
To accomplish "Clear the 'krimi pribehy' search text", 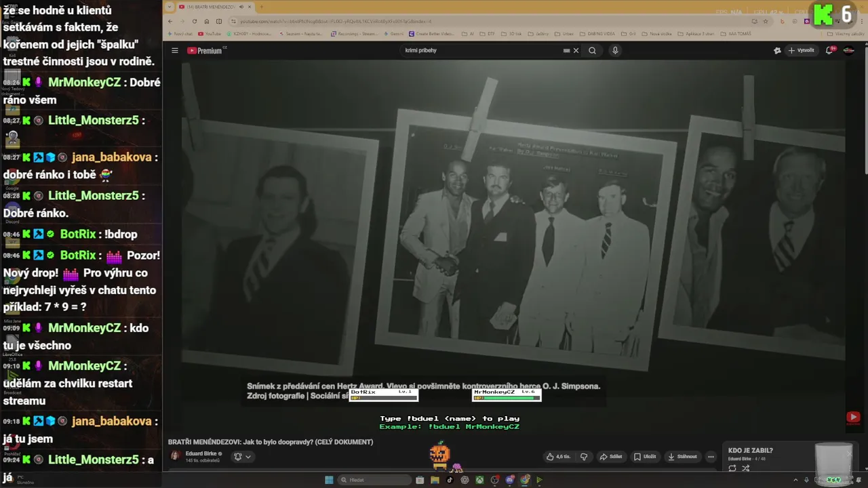I will click(576, 50).
